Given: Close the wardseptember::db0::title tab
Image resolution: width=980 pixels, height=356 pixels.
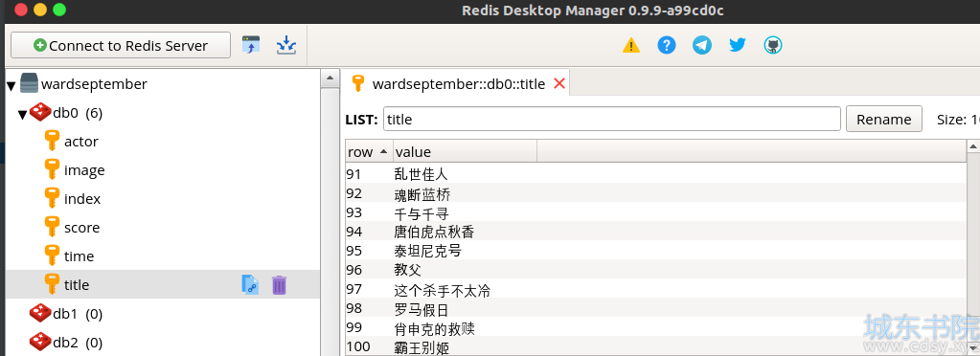Looking at the screenshot, I should [x=559, y=83].
